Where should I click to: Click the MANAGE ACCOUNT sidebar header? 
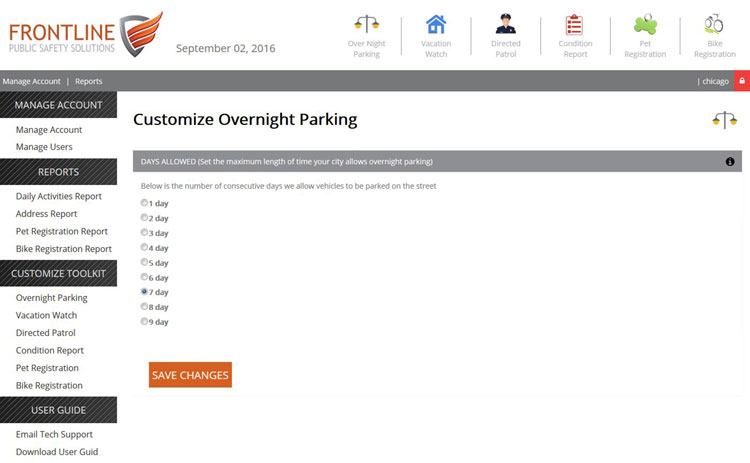(58, 105)
